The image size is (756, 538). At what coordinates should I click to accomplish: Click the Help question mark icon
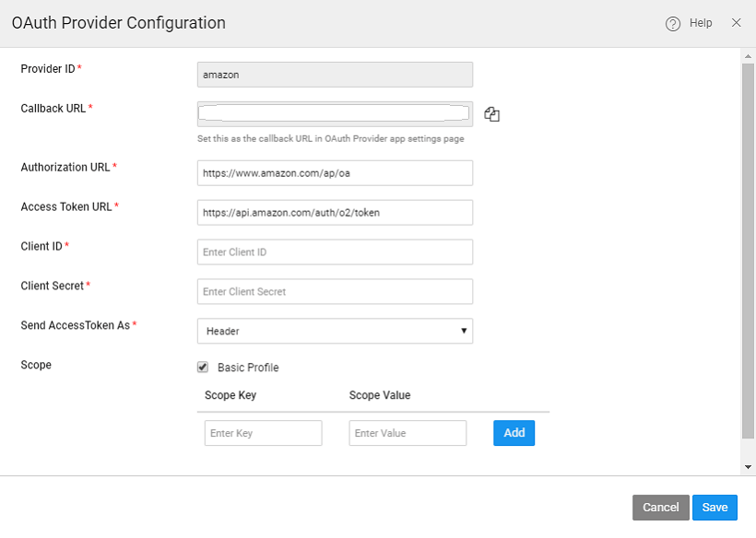tap(673, 24)
